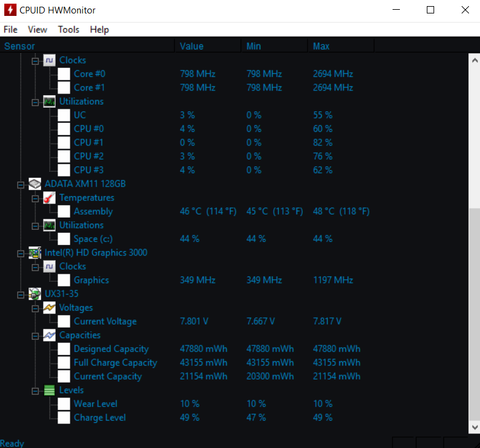Click the 46 °C Assembly value
480x448 pixels.
208,211
